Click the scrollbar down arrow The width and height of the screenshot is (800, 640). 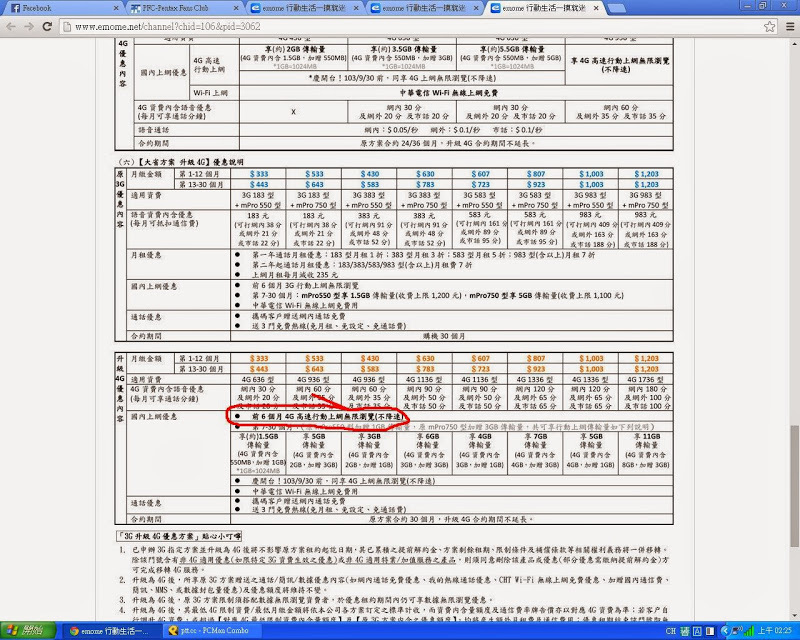click(x=795, y=616)
